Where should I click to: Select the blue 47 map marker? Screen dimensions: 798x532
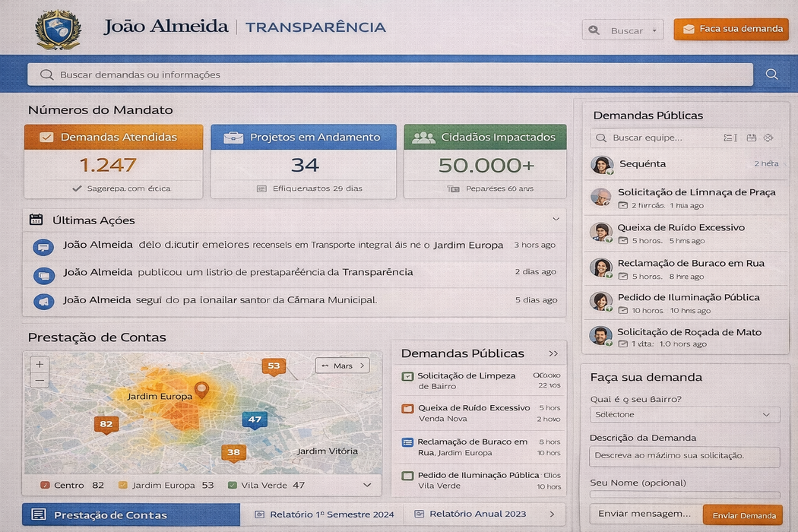click(254, 420)
